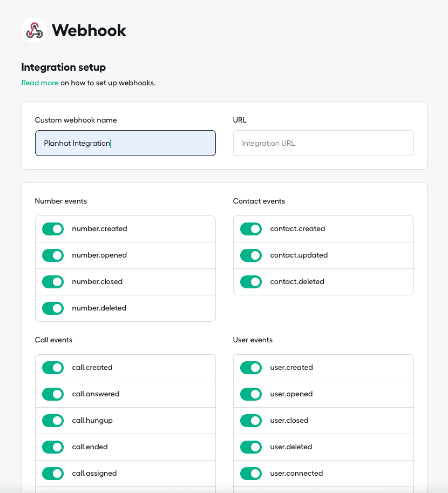Click the Custom webhook name field
448x493 pixels.
click(125, 143)
